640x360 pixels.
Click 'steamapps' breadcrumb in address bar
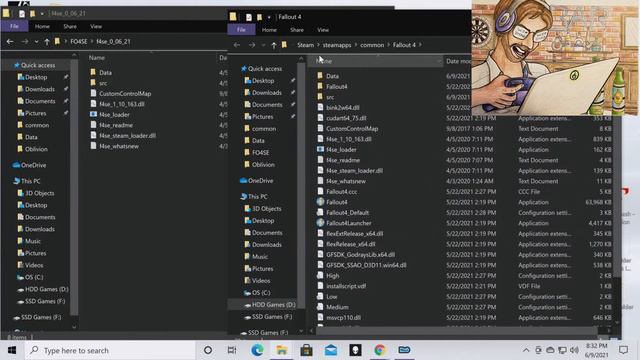click(x=337, y=45)
